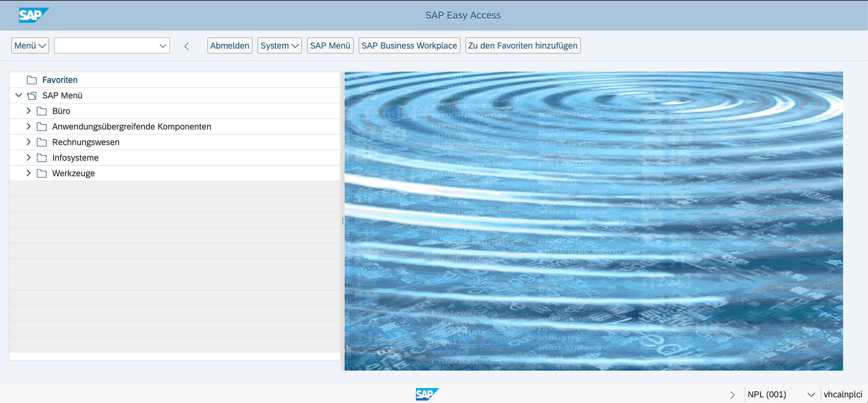Click the Favoriten folder icon
This screenshot has height=403, width=868.
(x=32, y=80)
